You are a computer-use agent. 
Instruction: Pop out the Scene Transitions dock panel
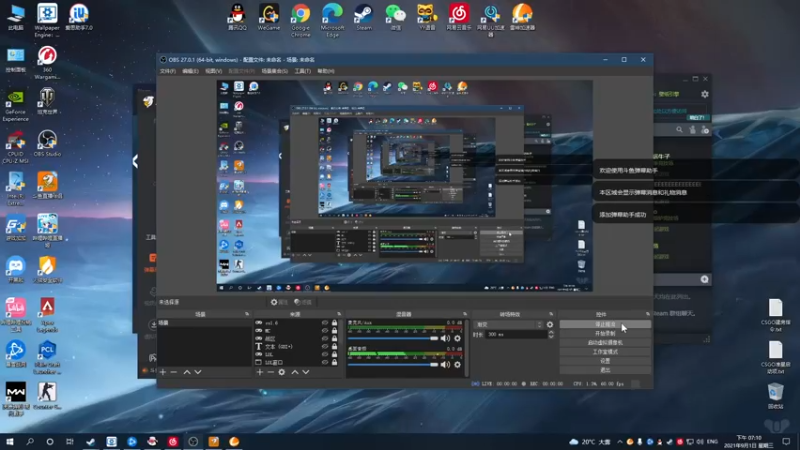tap(551, 314)
